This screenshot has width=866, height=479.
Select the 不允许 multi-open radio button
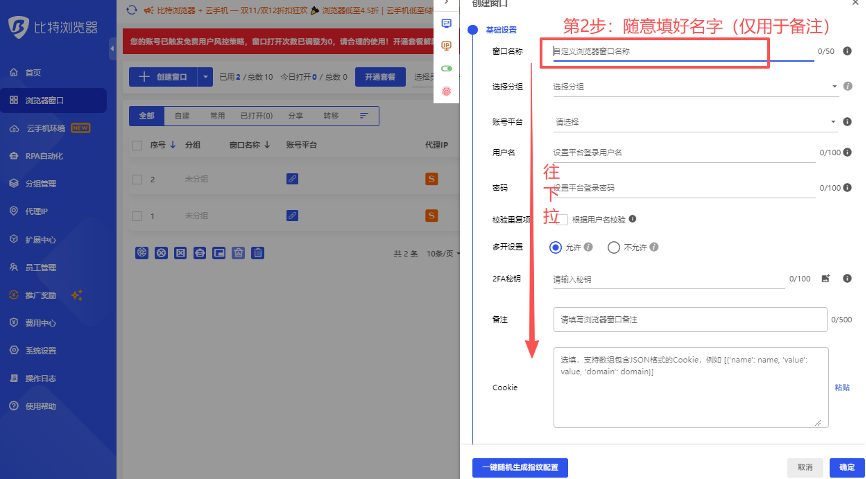coord(613,247)
